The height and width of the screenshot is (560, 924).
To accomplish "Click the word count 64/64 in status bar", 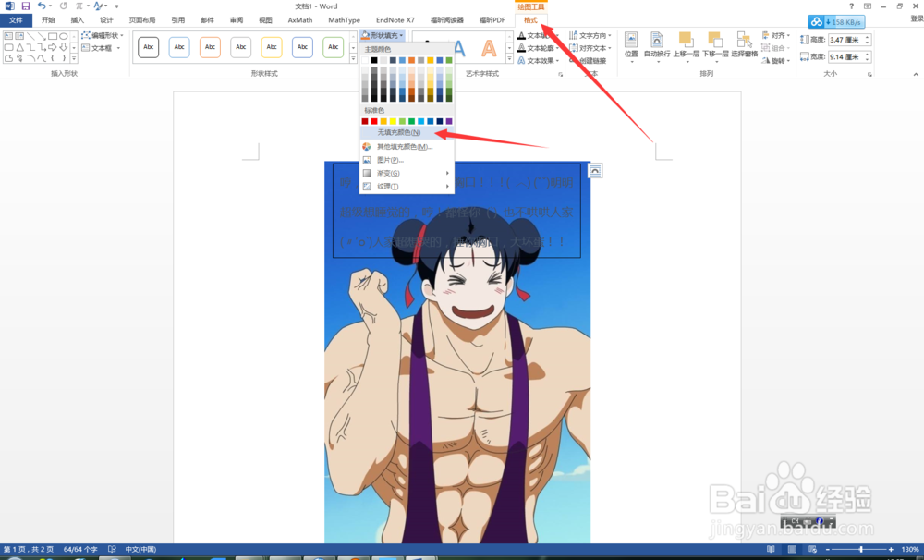I will pyautogui.click(x=80, y=550).
